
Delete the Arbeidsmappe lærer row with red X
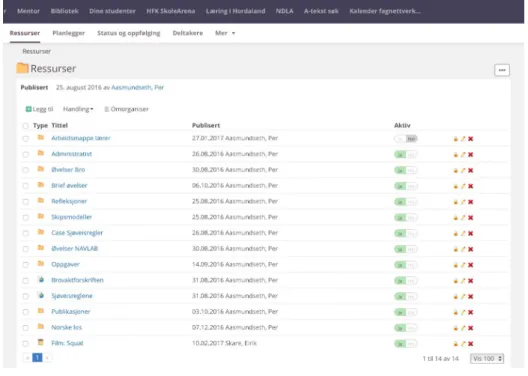tap(471, 139)
